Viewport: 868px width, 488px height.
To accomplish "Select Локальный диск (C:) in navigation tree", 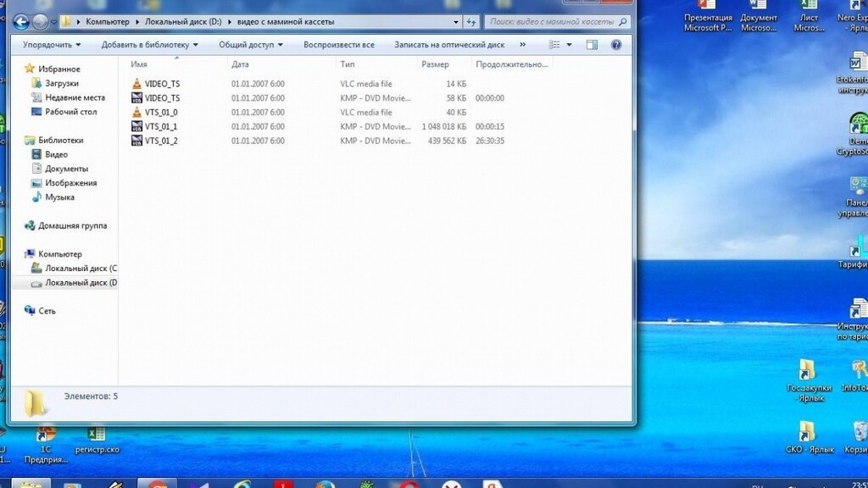I will click(x=81, y=269).
